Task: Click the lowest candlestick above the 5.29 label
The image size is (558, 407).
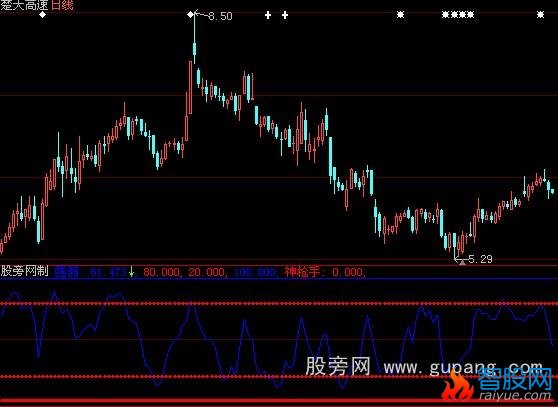Action: (x=454, y=245)
